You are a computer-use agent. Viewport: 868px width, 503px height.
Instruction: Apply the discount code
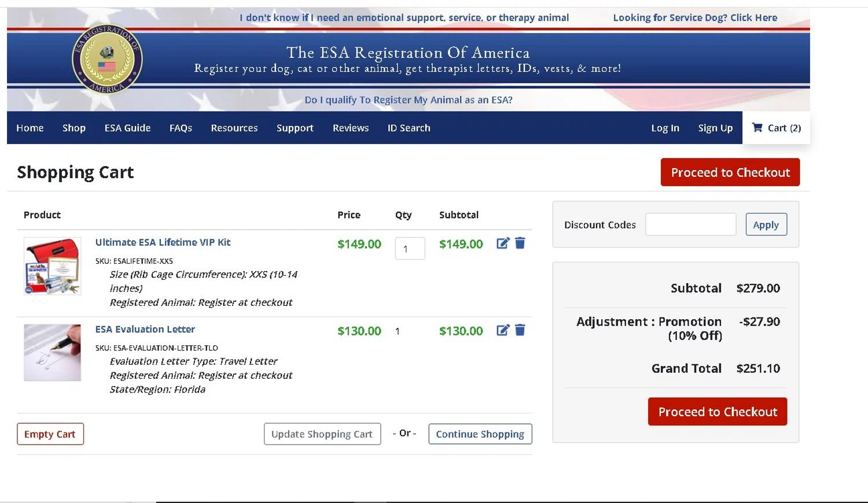click(766, 224)
